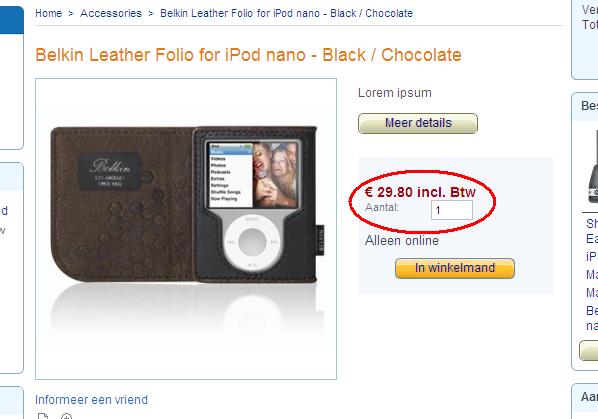Viewport: 598px width, 419px height.
Task: Open the Belkin folio product image
Action: pyautogui.click(x=186, y=229)
